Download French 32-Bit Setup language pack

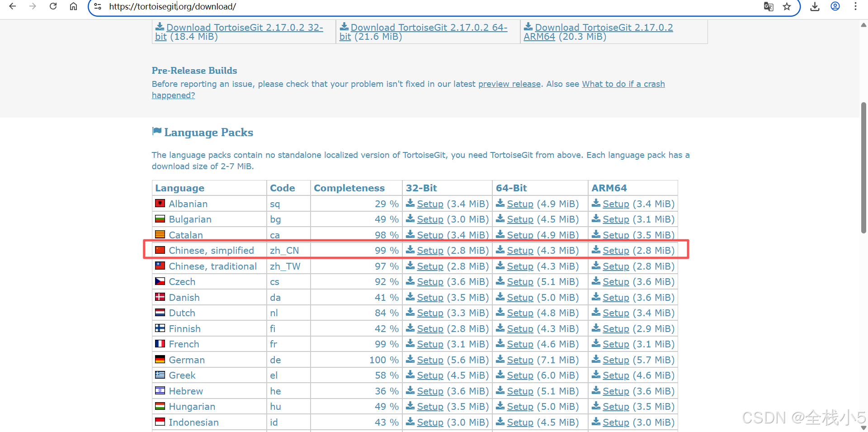(x=430, y=344)
